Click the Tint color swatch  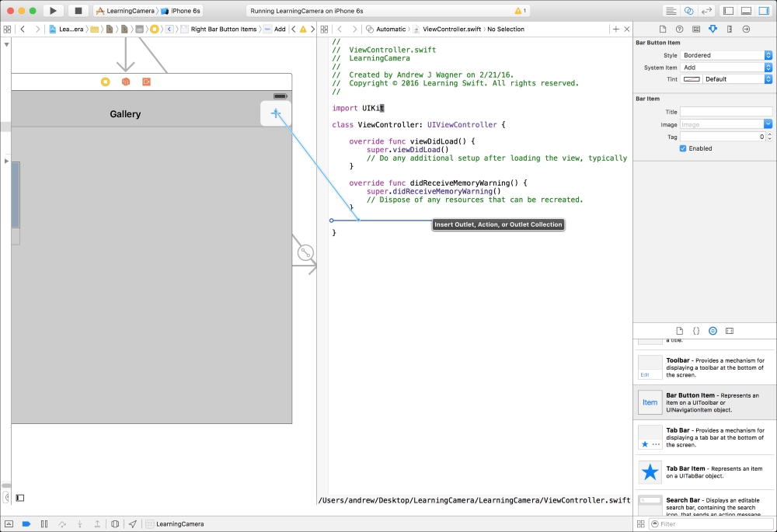[691, 79]
